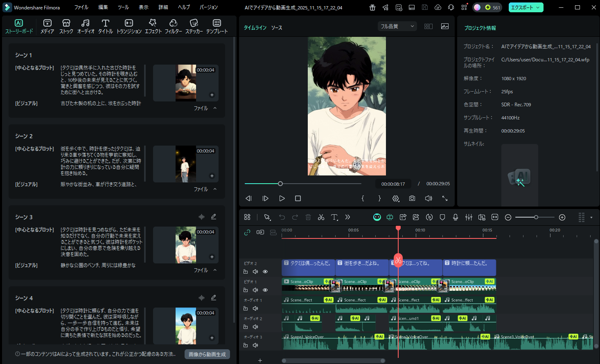Take a snapshot with the camera icon

pyautogui.click(x=412, y=198)
